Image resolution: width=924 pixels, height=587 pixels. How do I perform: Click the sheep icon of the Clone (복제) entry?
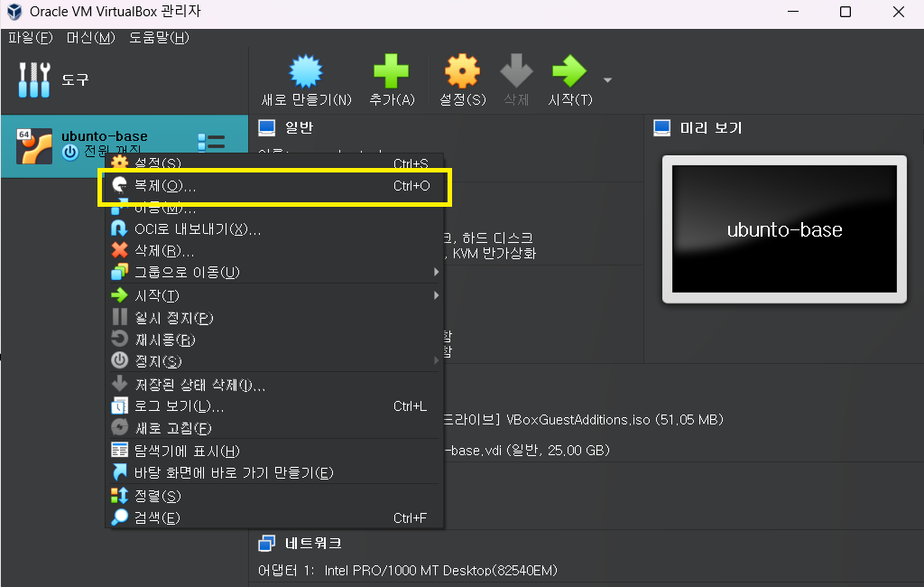[x=120, y=185]
